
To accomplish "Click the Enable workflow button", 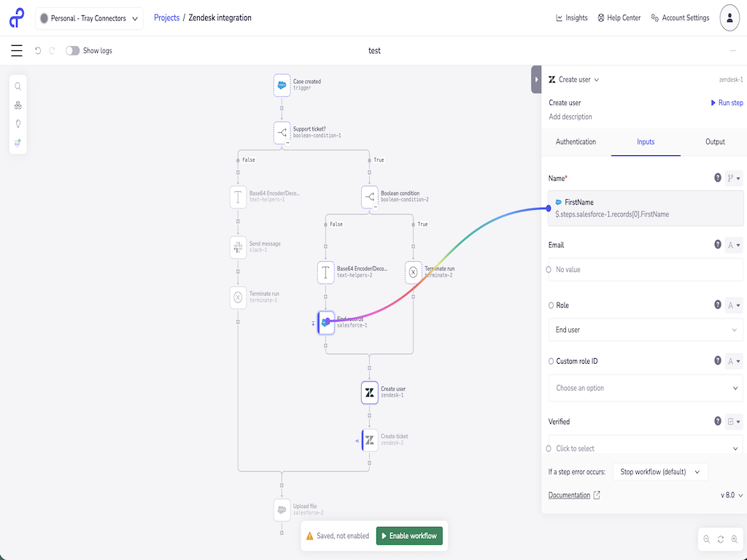I will coord(409,535).
